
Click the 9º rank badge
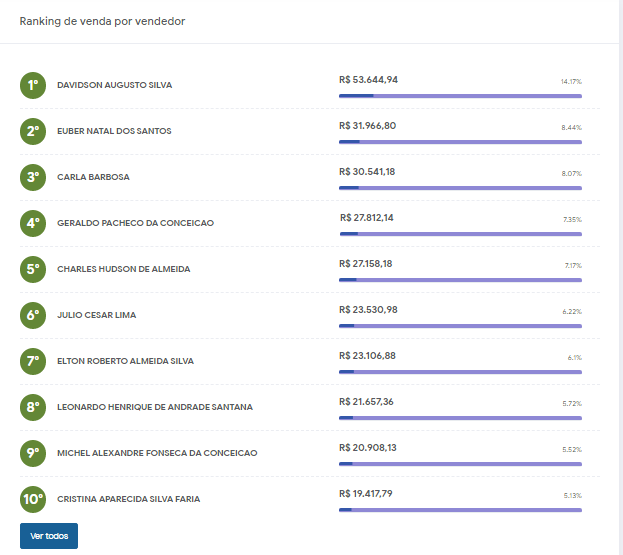pyautogui.click(x=33, y=453)
